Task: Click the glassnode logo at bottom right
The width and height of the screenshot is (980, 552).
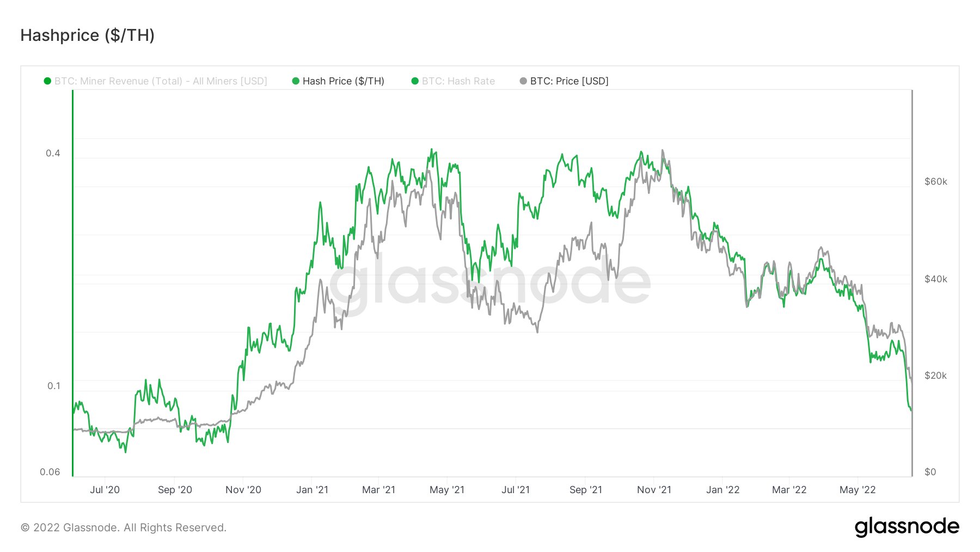Action: [x=906, y=526]
